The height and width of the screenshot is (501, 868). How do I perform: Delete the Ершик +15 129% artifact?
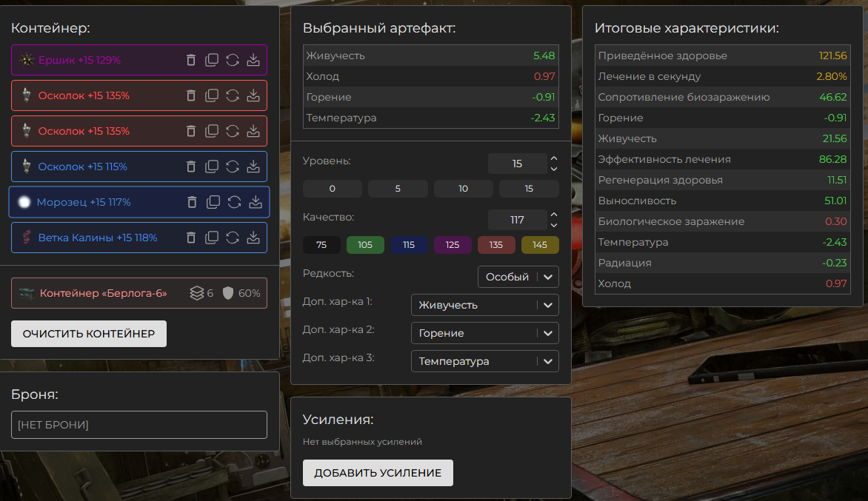click(191, 60)
